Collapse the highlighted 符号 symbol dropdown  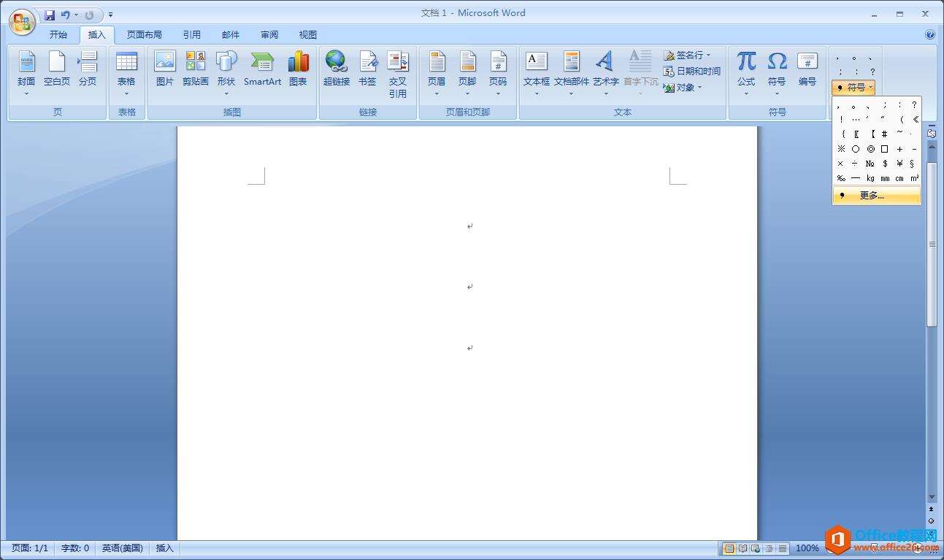tap(853, 88)
